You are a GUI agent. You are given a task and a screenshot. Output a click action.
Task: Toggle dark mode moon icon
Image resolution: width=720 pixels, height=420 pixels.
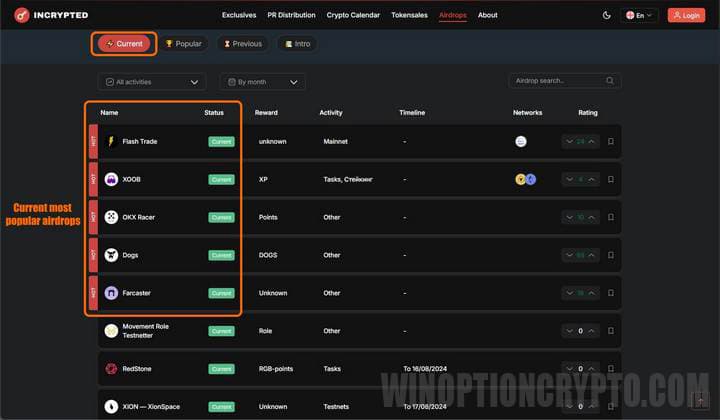(607, 15)
